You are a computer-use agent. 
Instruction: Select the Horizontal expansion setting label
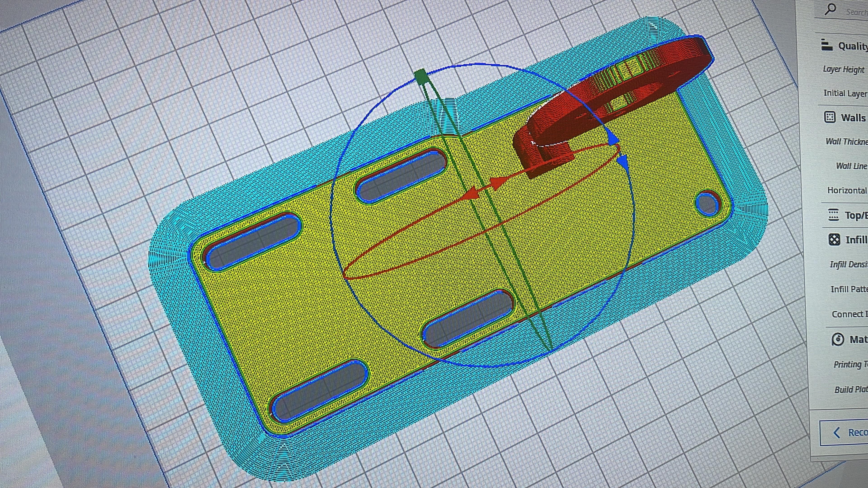(x=847, y=190)
